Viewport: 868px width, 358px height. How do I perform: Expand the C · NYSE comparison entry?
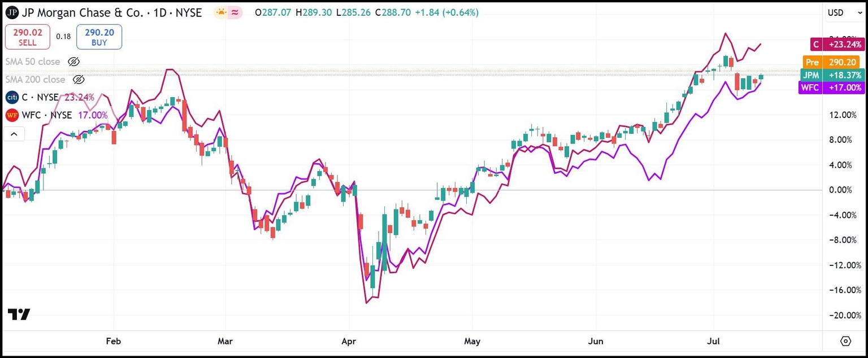(40, 97)
